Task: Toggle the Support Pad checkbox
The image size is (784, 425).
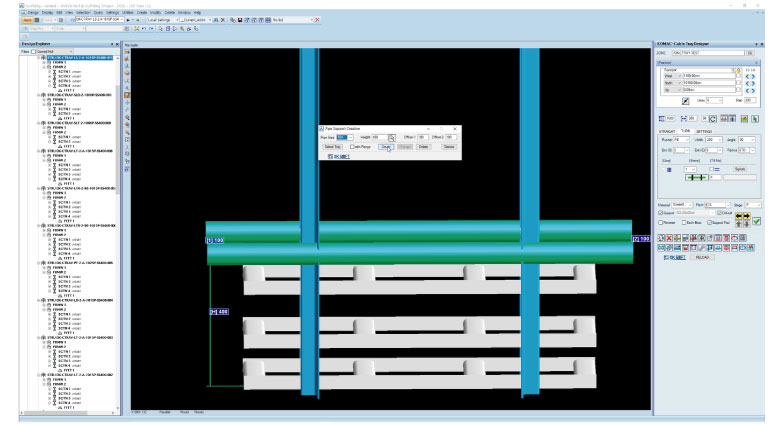Action: click(710, 222)
